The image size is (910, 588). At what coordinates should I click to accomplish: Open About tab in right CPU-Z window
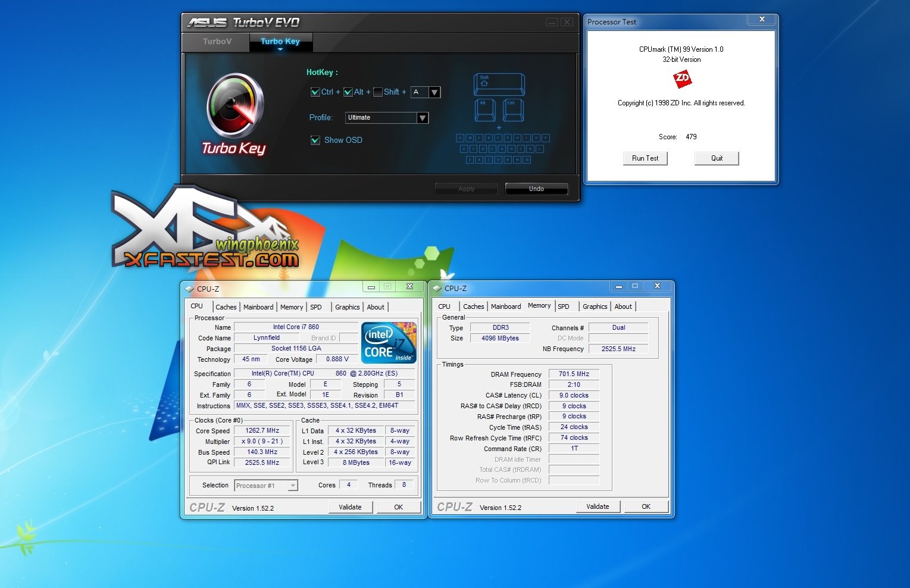pos(623,306)
